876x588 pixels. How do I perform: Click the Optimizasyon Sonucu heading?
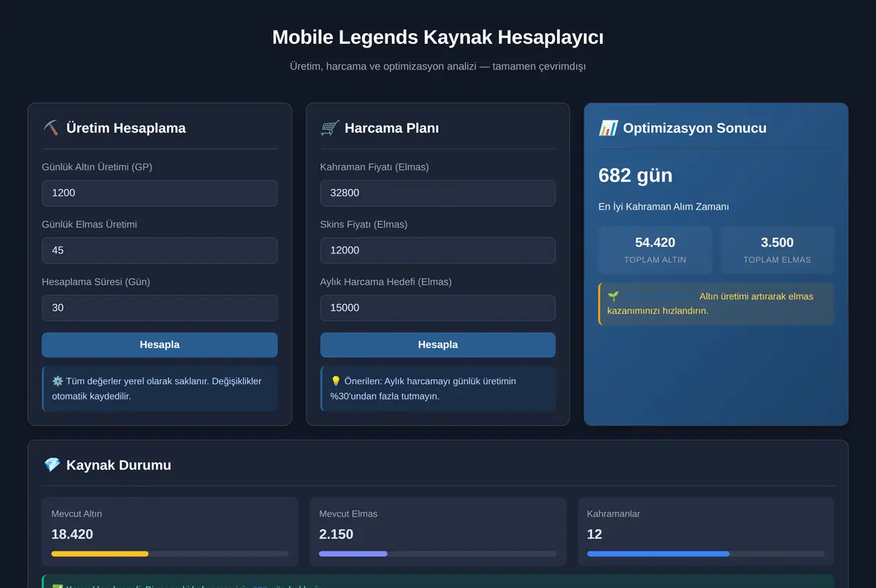coord(694,128)
